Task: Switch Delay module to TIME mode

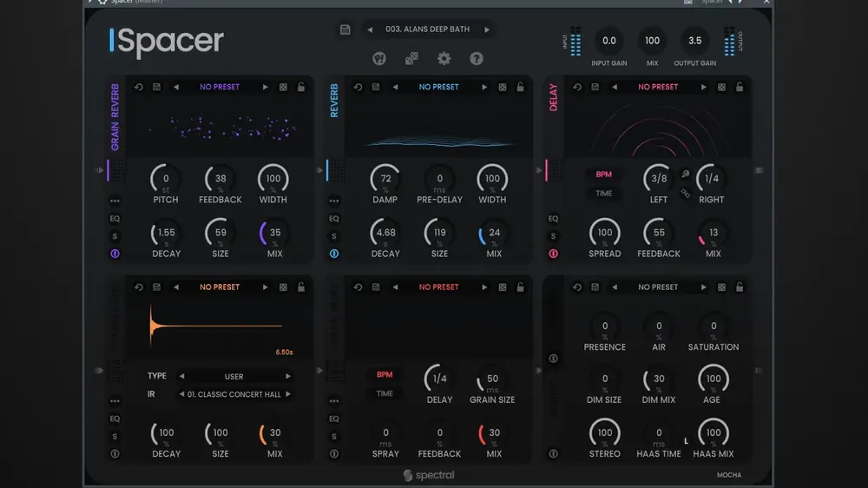Action: pyautogui.click(x=604, y=194)
